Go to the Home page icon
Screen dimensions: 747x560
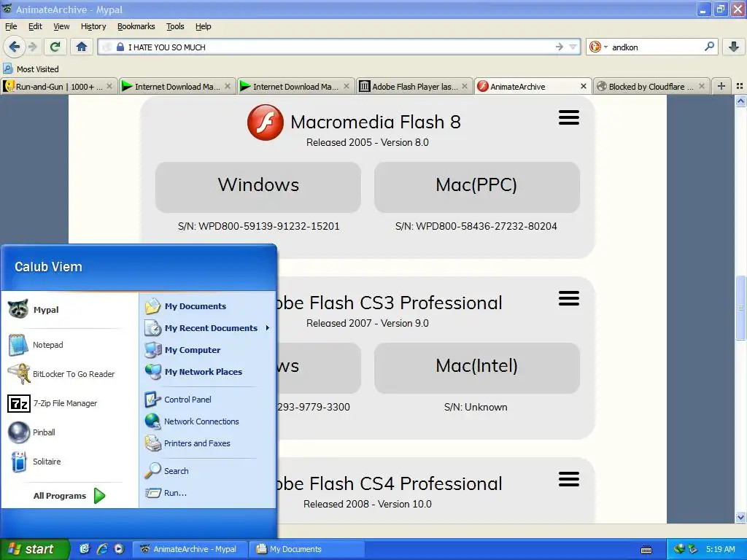point(82,47)
